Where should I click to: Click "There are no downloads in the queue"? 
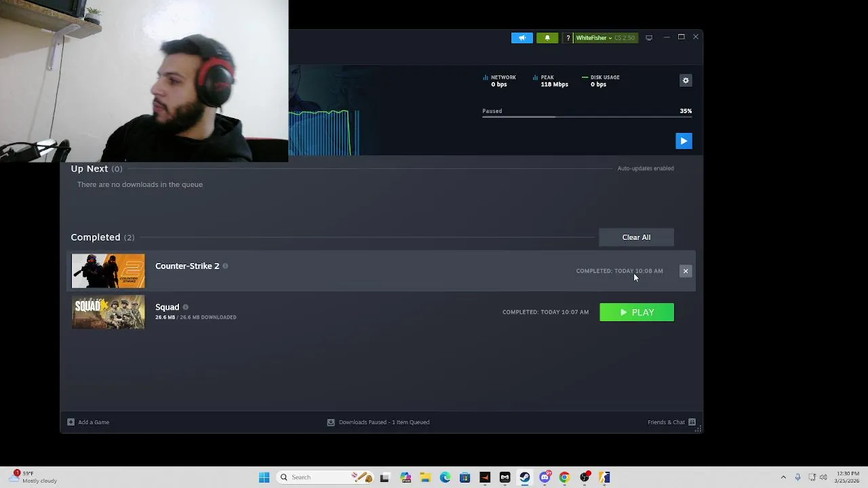click(140, 184)
